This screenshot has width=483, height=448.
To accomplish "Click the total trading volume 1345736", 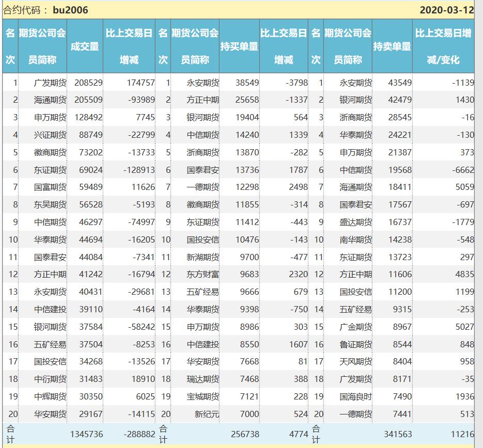I will point(86,435).
